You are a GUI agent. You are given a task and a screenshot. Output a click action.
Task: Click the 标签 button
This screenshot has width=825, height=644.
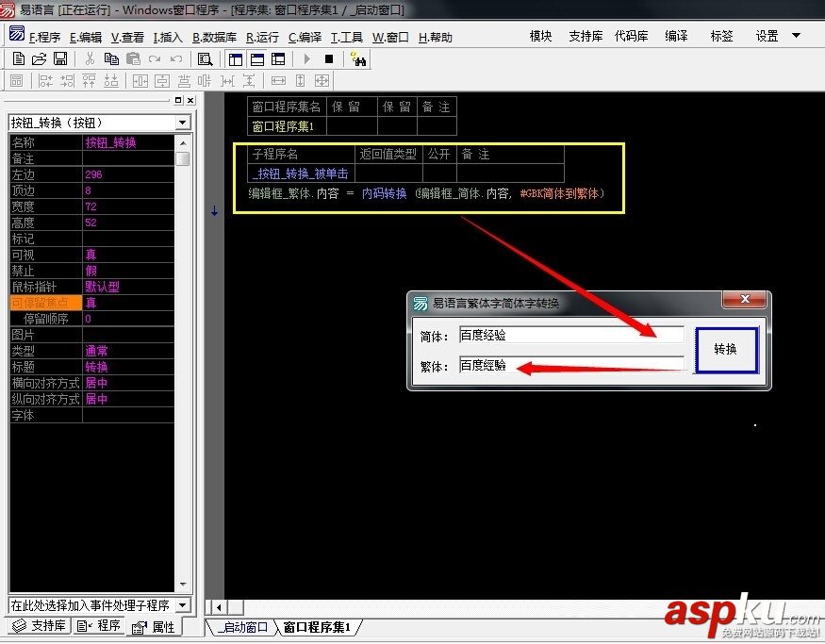721,36
